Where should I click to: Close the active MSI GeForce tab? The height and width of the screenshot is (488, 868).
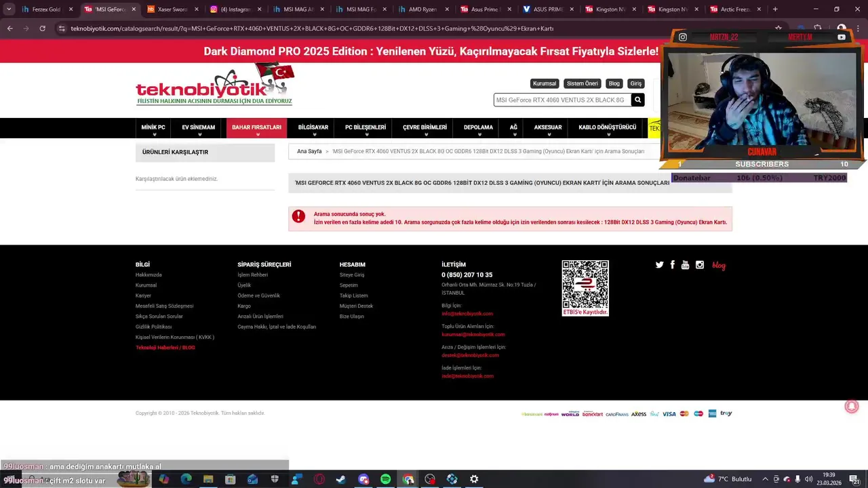[x=133, y=9]
